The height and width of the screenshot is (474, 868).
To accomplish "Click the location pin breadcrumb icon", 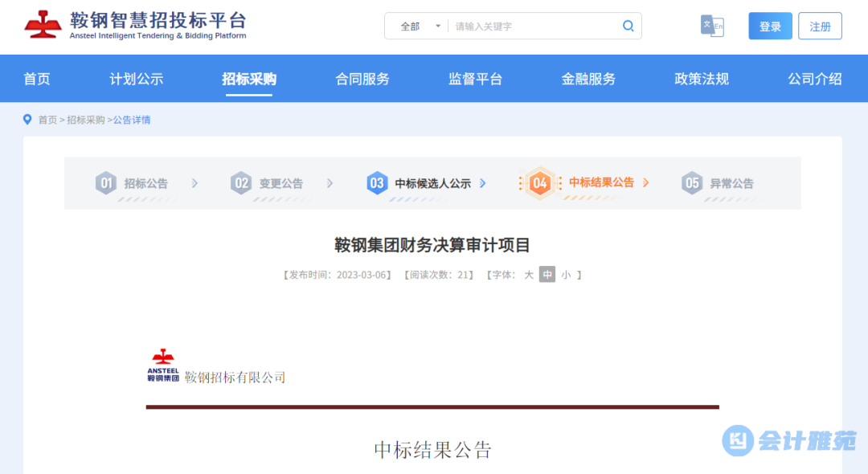I will pos(27,120).
